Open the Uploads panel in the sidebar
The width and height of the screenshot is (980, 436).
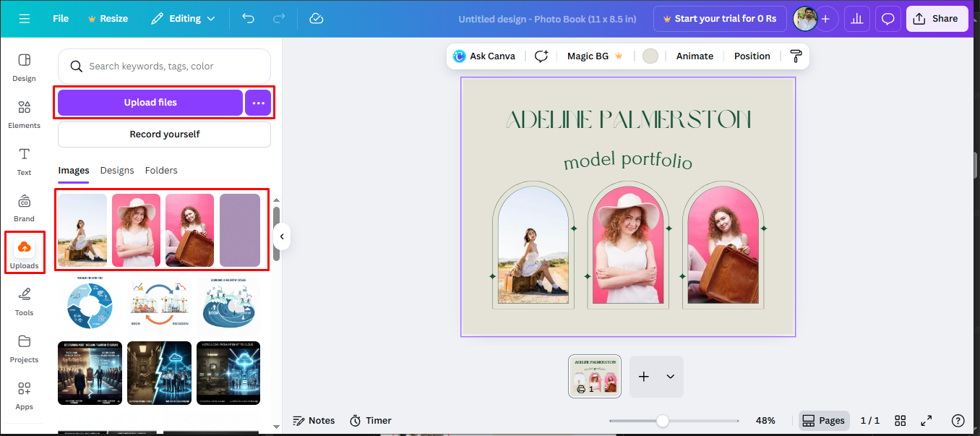pos(24,252)
